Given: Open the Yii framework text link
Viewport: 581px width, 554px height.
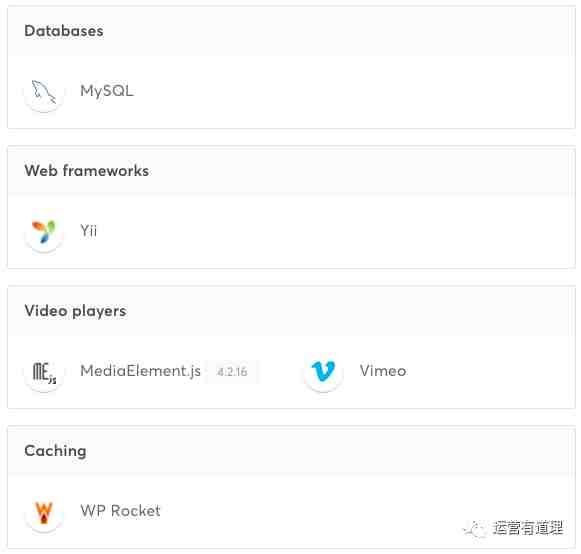Looking at the screenshot, I should [89, 231].
